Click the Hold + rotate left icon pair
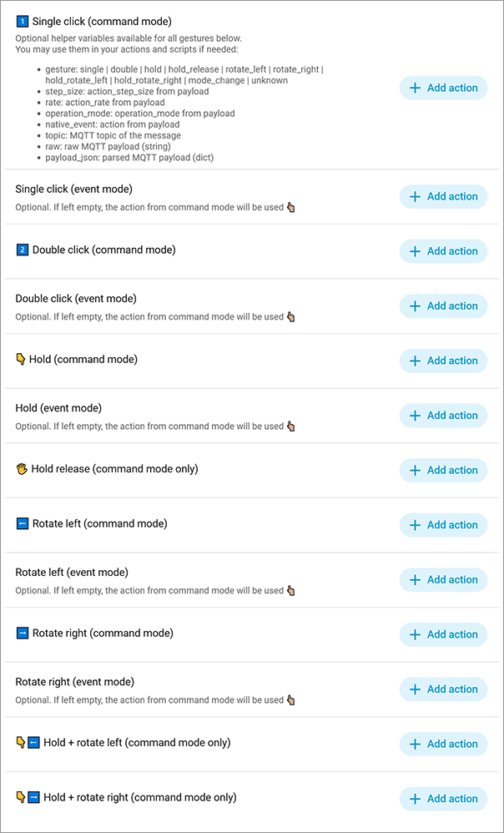Image resolution: width=504 pixels, height=833 pixels. tap(28, 743)
